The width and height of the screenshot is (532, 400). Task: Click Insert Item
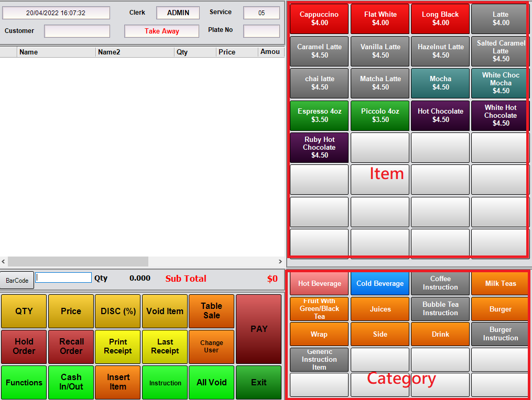pos(118,382)
